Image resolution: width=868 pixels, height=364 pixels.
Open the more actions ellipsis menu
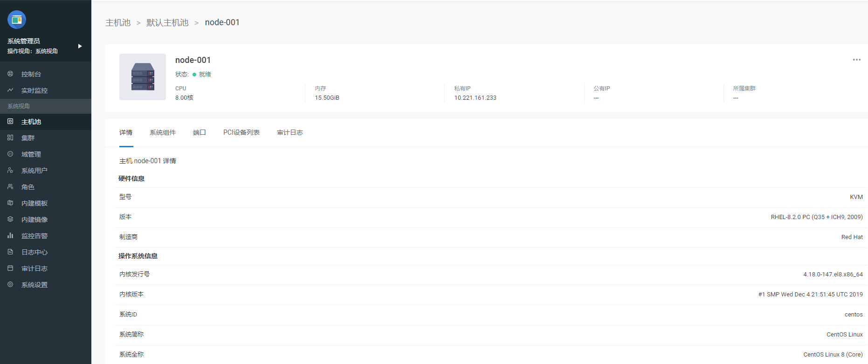(x=856, y=60)
